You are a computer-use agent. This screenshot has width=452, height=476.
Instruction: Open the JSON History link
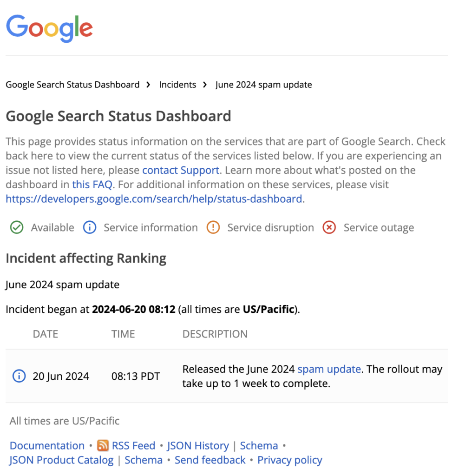[198, 445]
